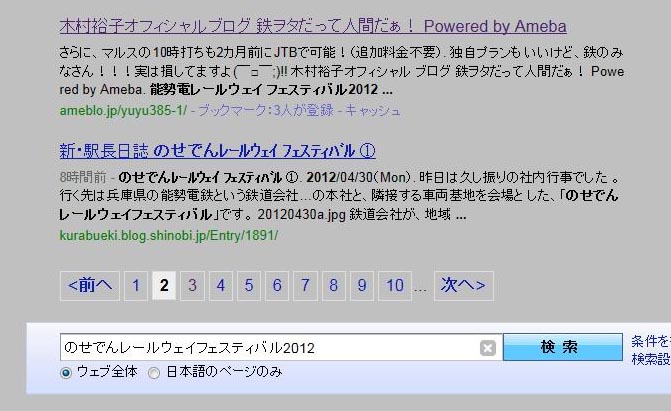Go to results page 10
The height and width of the screenshot is (411, 671).
point(395,286)
